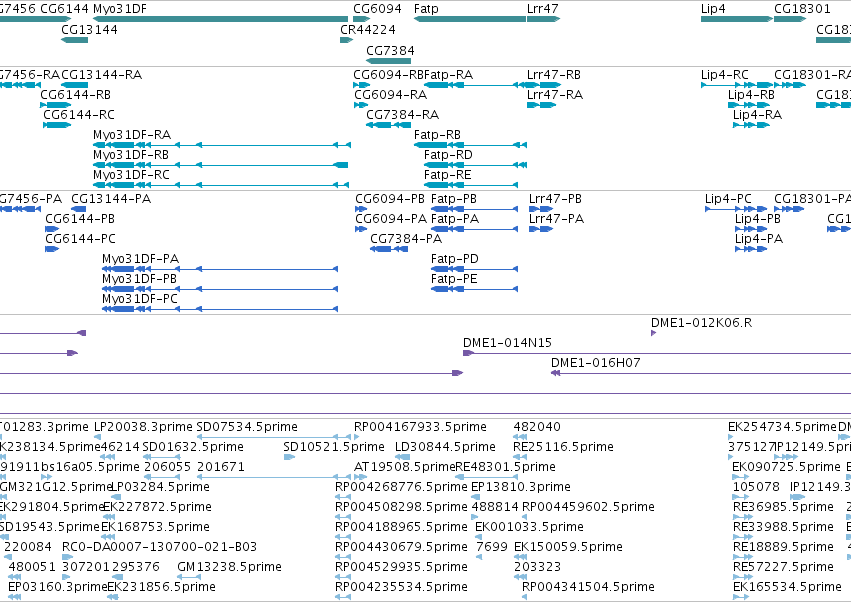Click EST RE25116.5prime
Image resolution: width=851 pixels, height=602 pixels.
pos(563,447)
